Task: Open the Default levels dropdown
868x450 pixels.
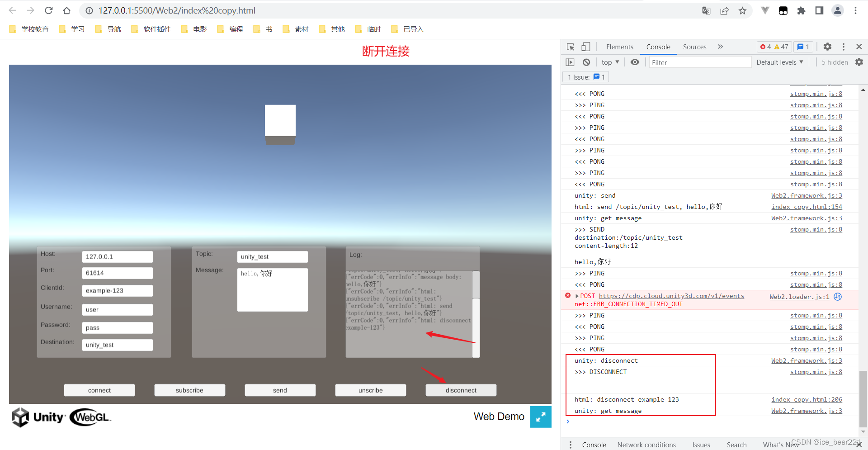Action: pyautogui.click(x=779, y=62)
